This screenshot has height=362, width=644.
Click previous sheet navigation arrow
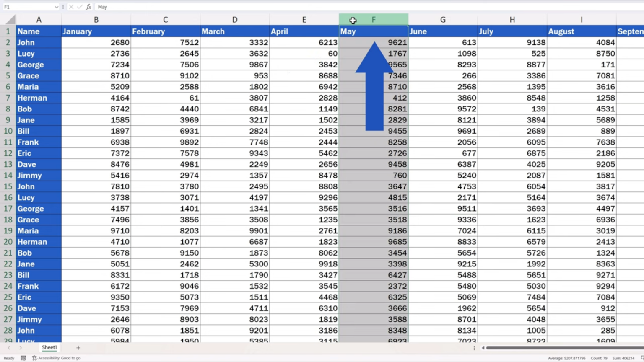point(9,348)
